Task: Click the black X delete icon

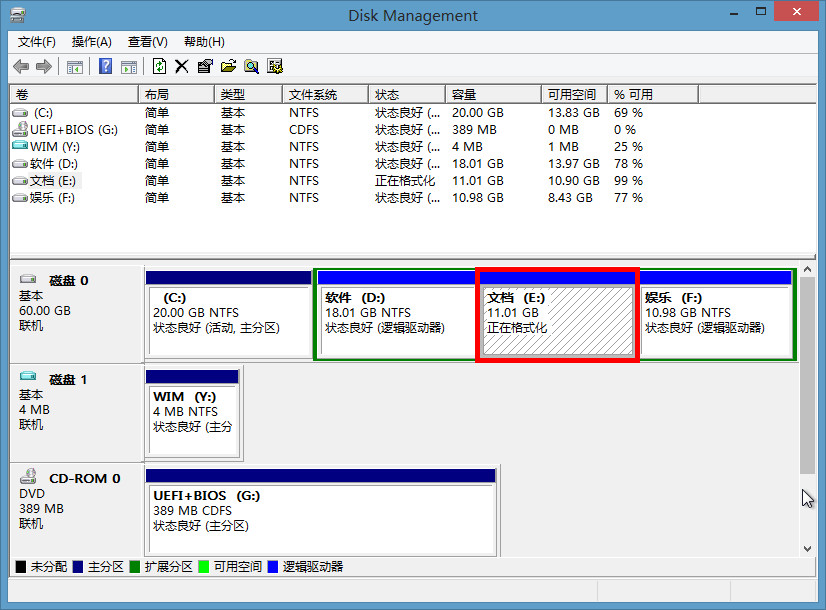Action: [181, 67]
